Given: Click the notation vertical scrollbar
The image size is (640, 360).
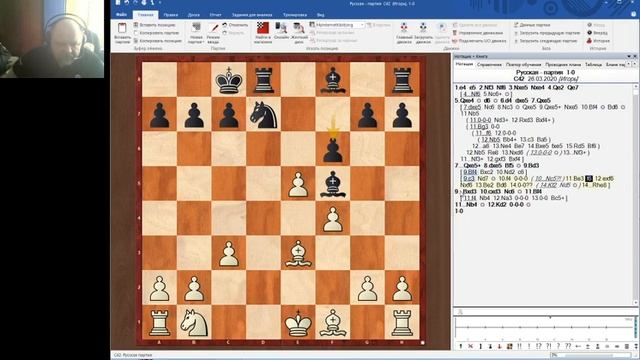Looking at the screenshot, I should pyautogui.click(x=636, y=194).
